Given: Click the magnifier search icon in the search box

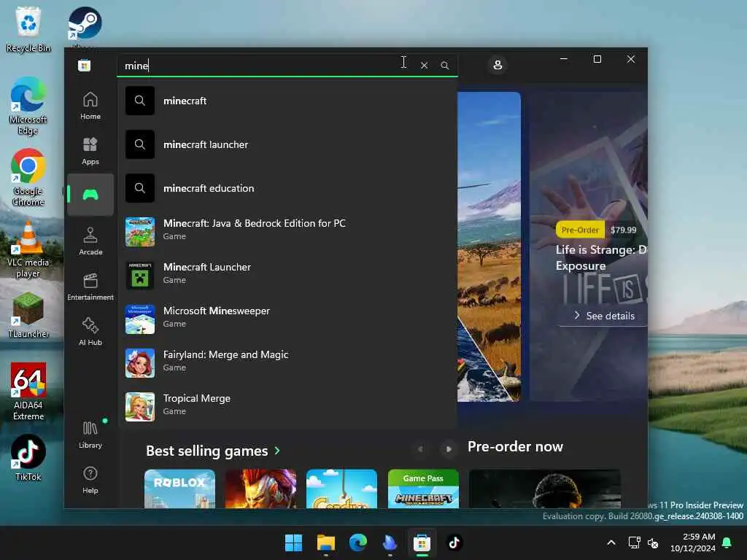Looking at the screenshot, I should click(444, 65).
